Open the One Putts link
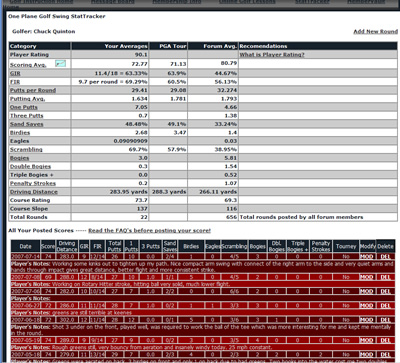400x363 pixels. [x=24, y=107]
